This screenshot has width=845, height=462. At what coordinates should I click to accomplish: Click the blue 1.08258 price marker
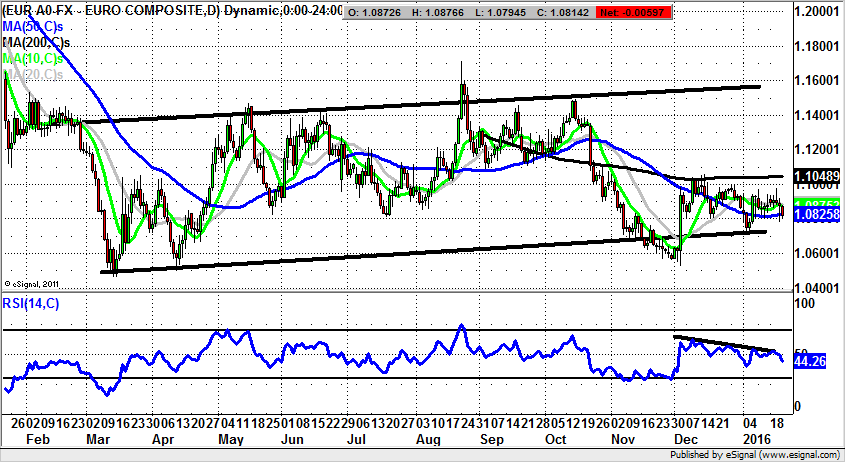[818, 215]
